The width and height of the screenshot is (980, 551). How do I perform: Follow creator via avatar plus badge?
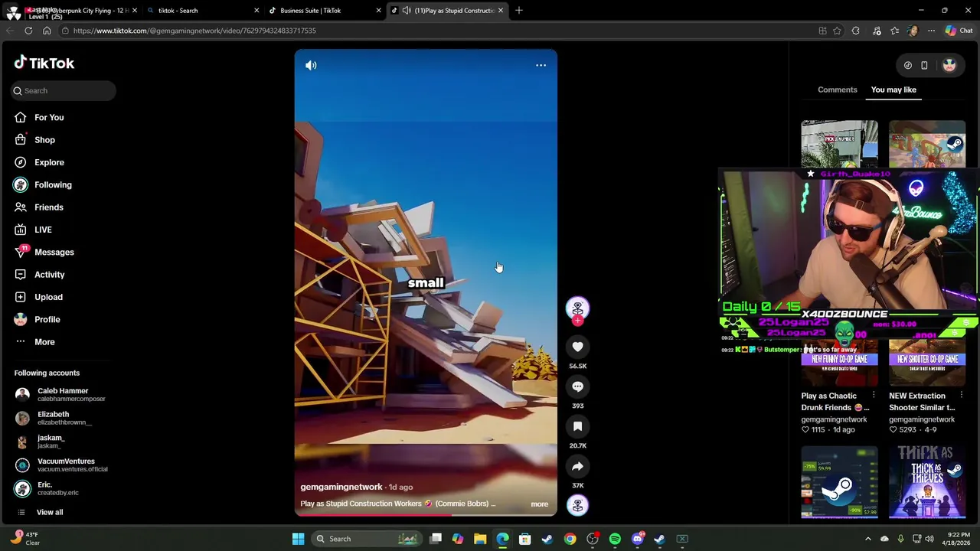[x=577, y=321]
